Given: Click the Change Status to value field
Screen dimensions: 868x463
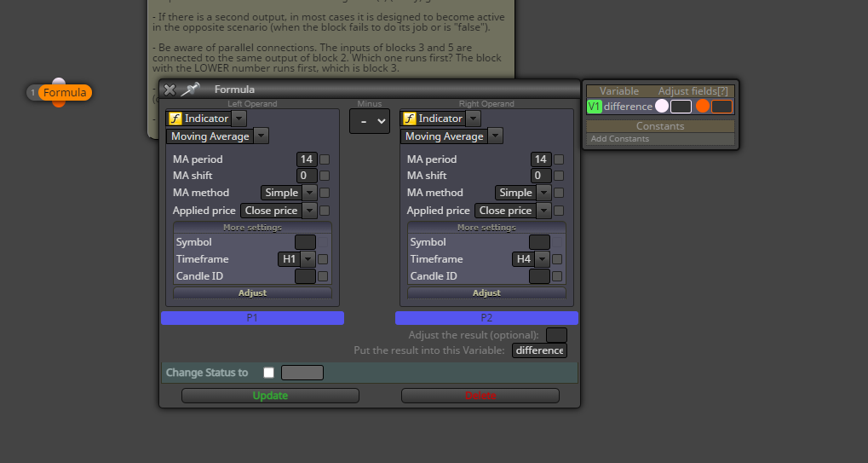Looking at the screenshot, I should (302, 373).
